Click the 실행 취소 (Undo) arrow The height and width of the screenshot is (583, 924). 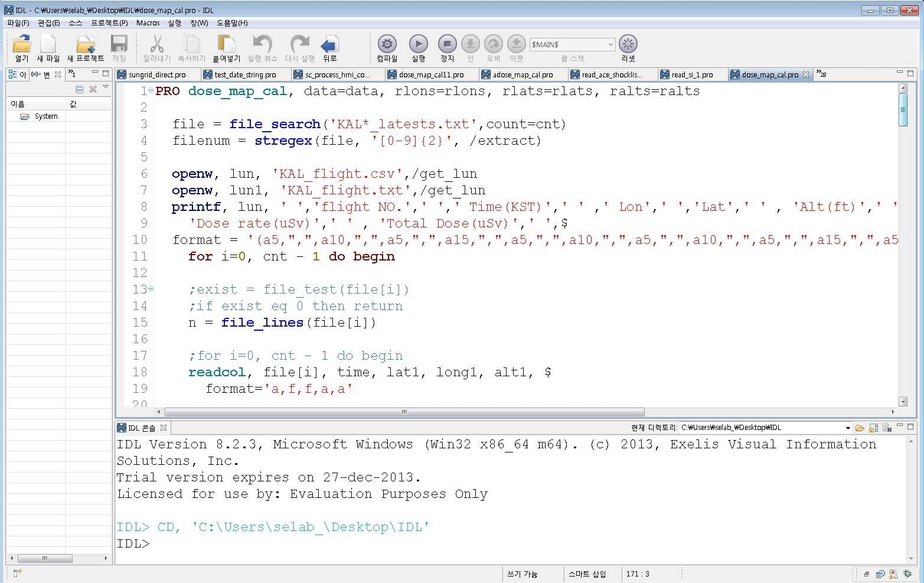(262, 45)
